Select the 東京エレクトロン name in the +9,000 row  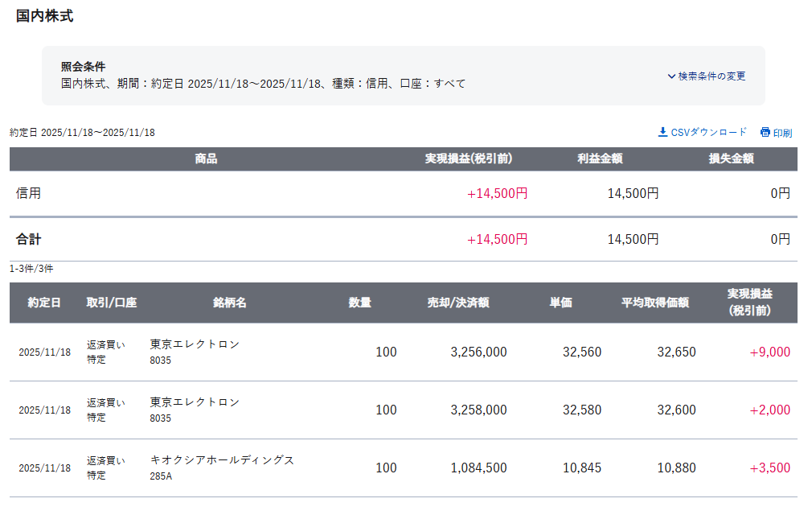point(195,344)
